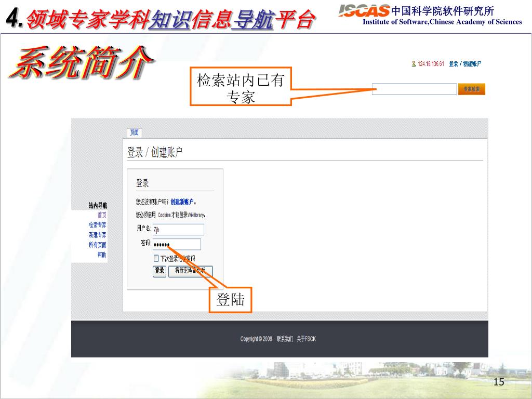Image resolution: width=532 pixels, height=399 pixels.
Task: Open the 登录 / 创建账户 link at top right
Action: pos(465,64)
